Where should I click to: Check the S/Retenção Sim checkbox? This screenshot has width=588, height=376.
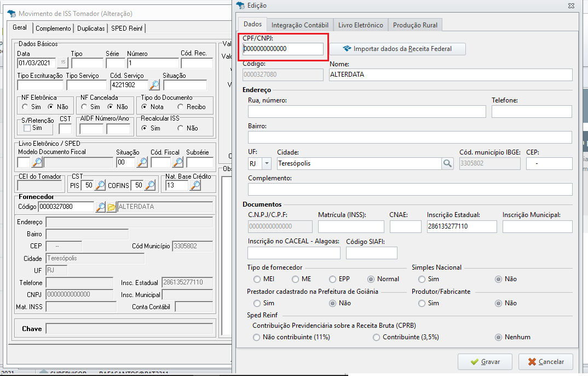pyautogui.click(x=27, y=128)
